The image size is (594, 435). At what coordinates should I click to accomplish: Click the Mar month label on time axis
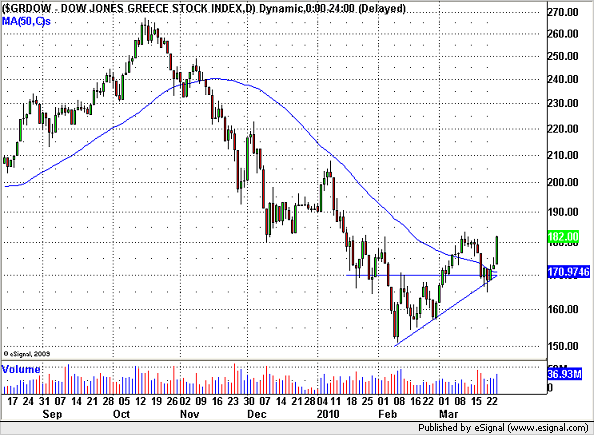449,414
